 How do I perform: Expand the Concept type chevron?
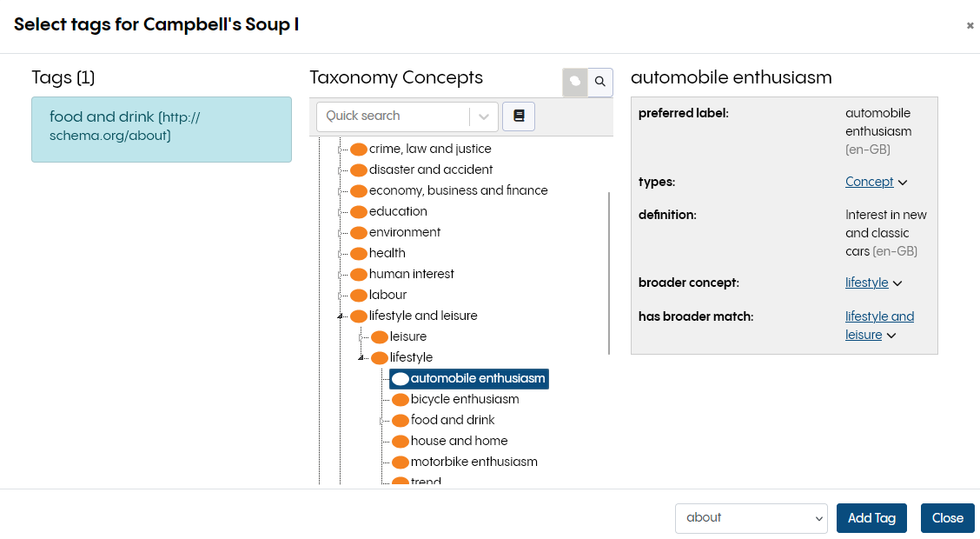pyautogui.click(x=903, y=183)
